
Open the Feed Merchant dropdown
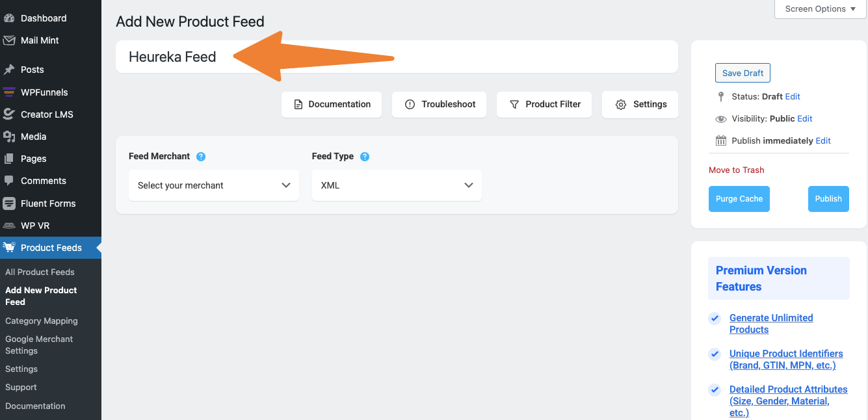click(x=214, y=185)
